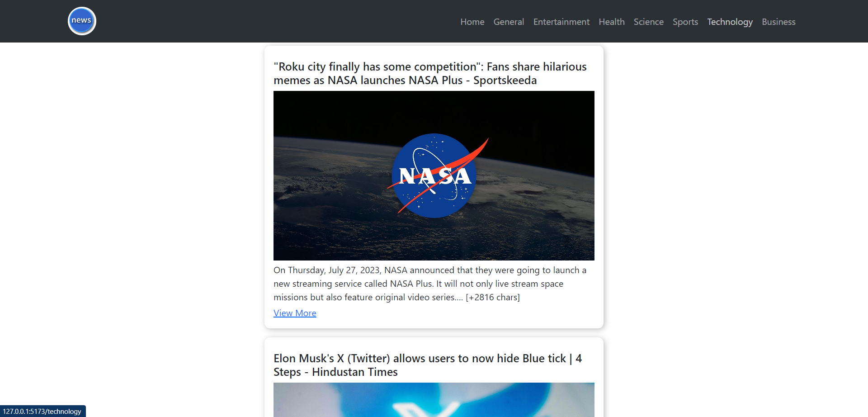This screenshot has height=417, width=868.
Task: Click the active Technology category
Action: click(x=730, y=21)
